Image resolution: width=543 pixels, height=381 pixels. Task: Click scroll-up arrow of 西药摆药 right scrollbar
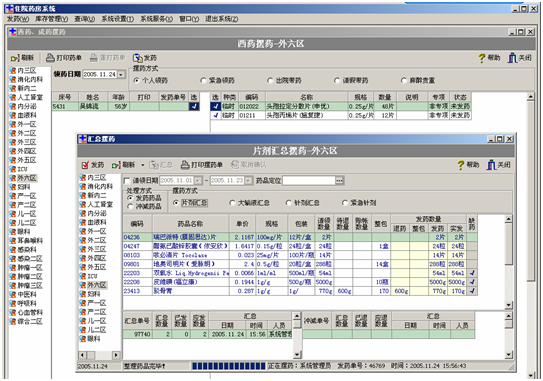click(x=531, y=97)
